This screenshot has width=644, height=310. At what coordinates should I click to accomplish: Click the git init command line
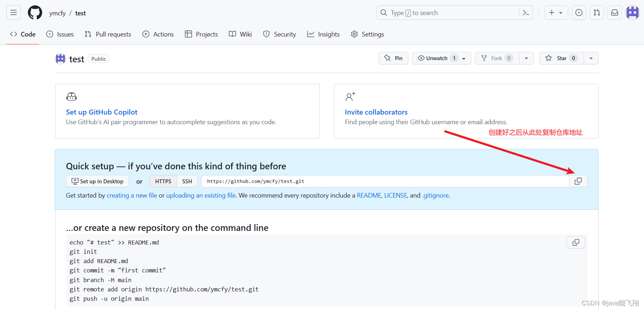coord(83,252)
